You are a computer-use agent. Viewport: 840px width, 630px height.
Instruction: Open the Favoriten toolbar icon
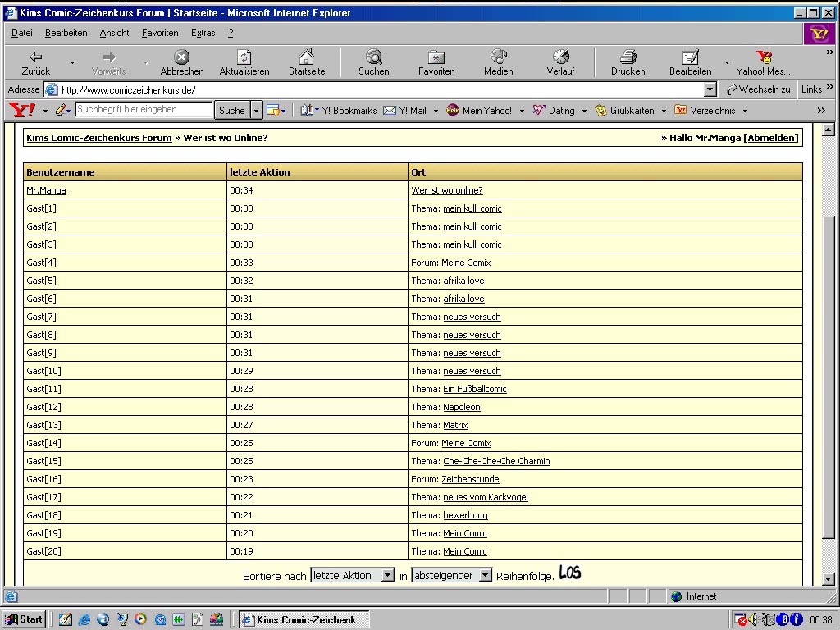pyautogui.click(x=436, y=57)
